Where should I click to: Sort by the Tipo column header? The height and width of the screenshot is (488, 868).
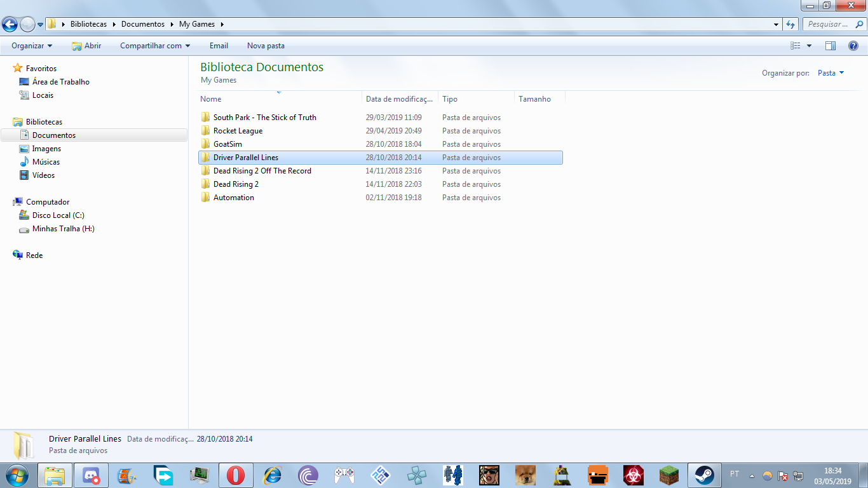point(477,99)
